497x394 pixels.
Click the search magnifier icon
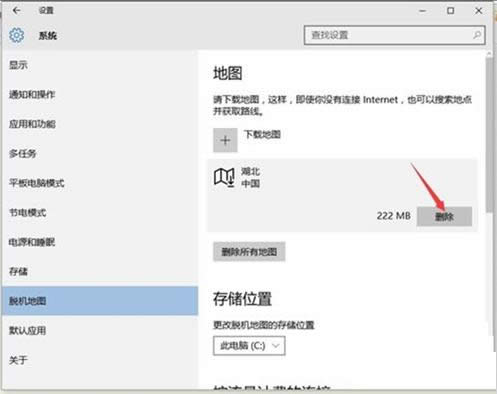click(x=477, y=35)
